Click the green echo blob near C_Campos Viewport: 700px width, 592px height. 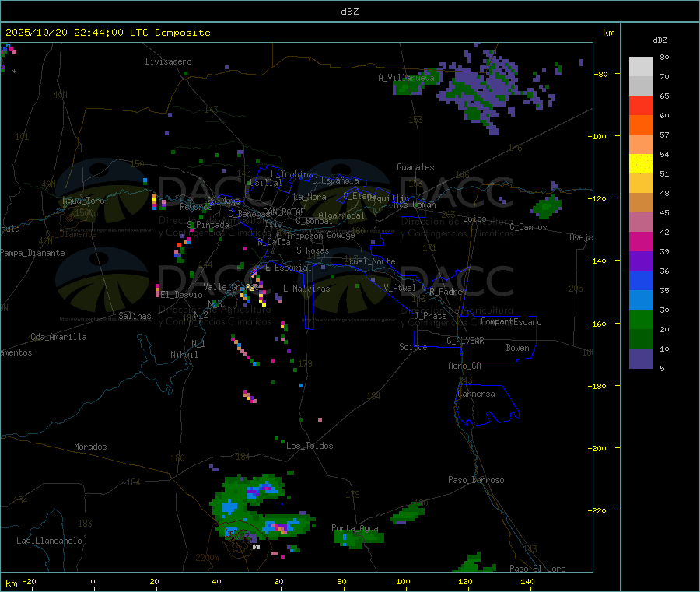tap(547, 207)
